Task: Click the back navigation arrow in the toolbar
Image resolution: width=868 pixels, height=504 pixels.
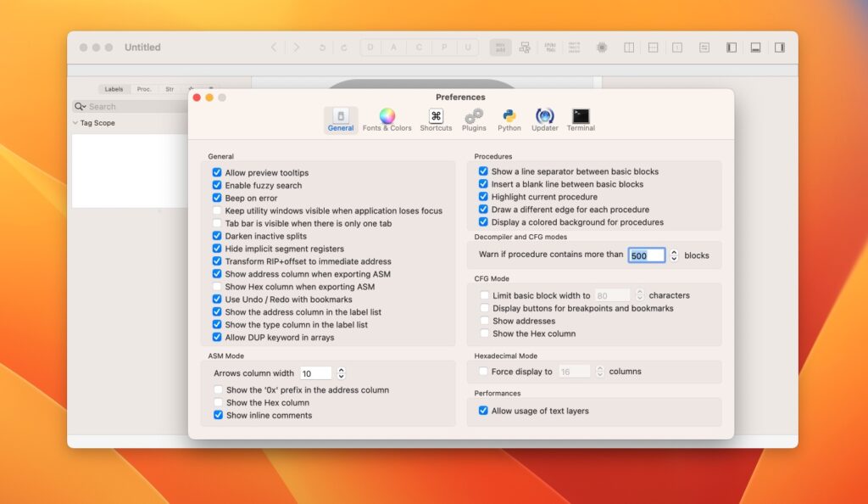Action: [273, 48]
